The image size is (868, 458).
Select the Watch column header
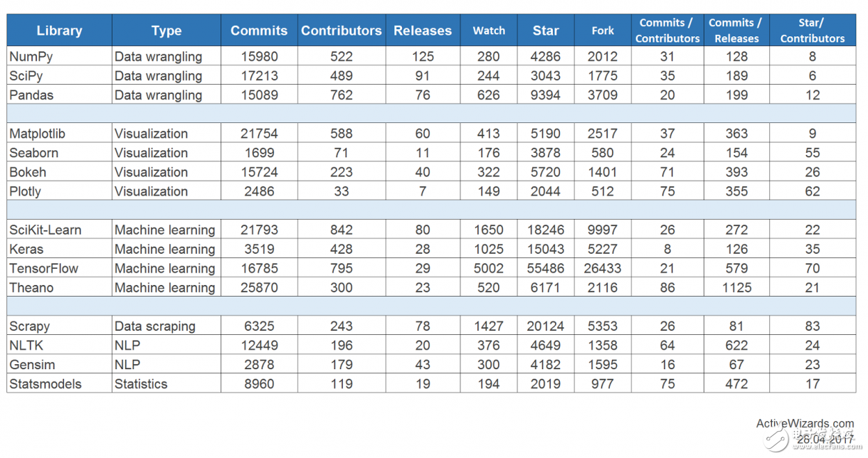[x=489, y=31]
